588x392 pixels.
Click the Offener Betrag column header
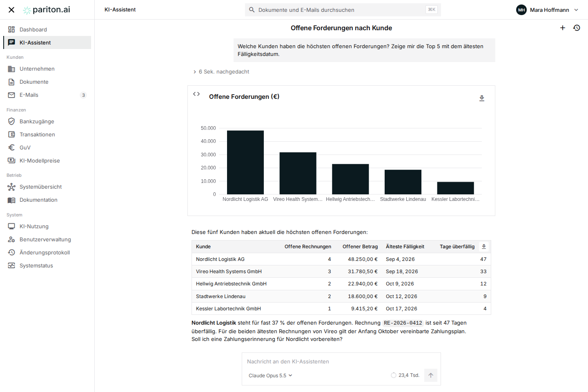point(360,247)
